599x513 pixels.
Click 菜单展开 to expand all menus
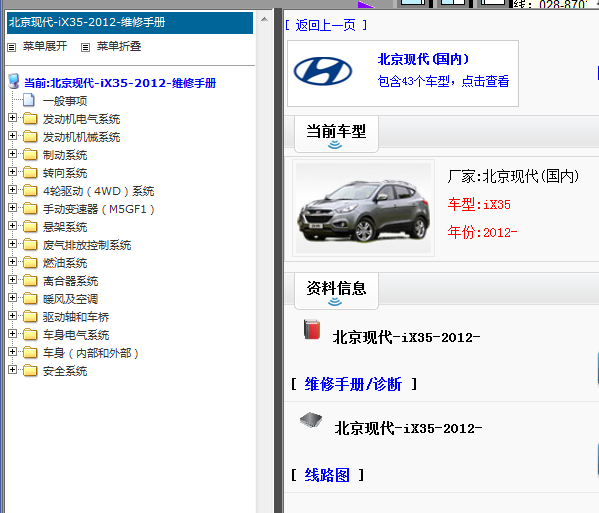pyautogui.click(x=45, y=46)
